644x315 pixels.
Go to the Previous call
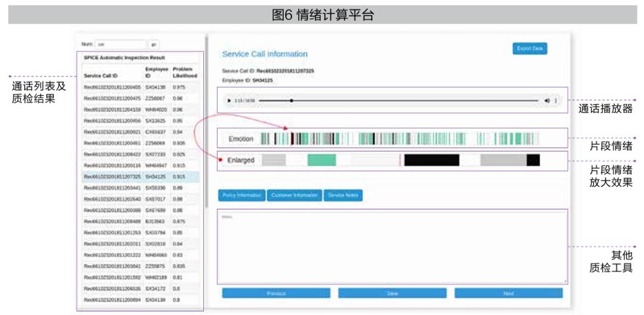(x=276, y=293)
